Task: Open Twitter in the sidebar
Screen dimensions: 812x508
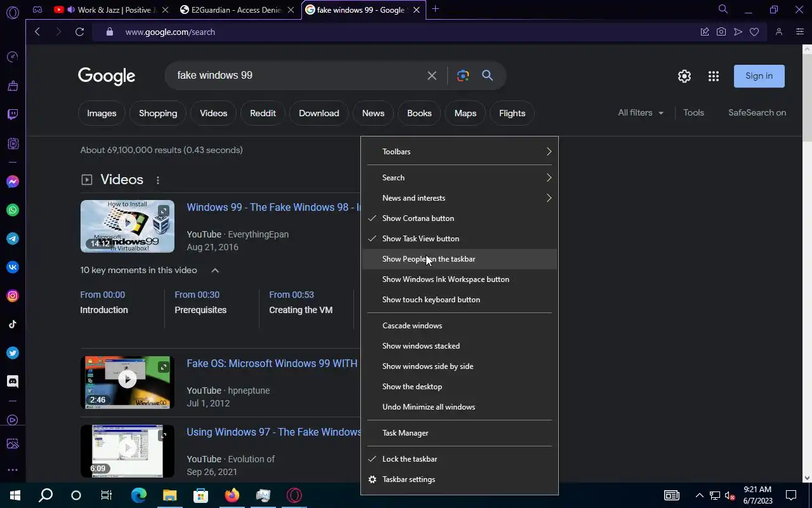Action: coord(13,353)
